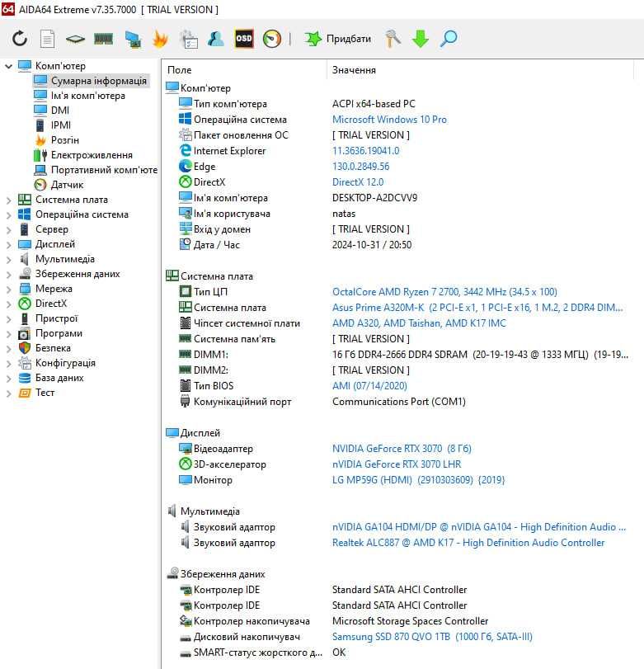Open Realtek ALC887 audio controller link
The image size is (644, 669).
[x=468, y=543]
